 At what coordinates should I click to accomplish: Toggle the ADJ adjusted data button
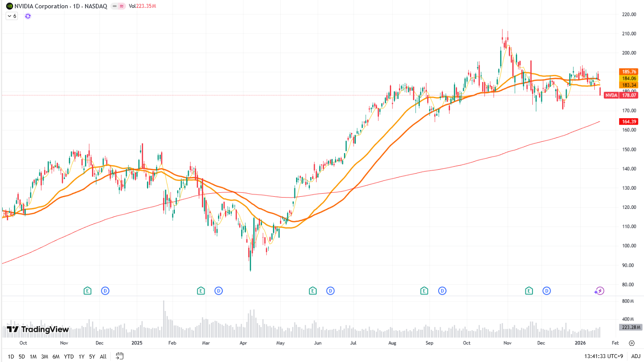point(636,356)
